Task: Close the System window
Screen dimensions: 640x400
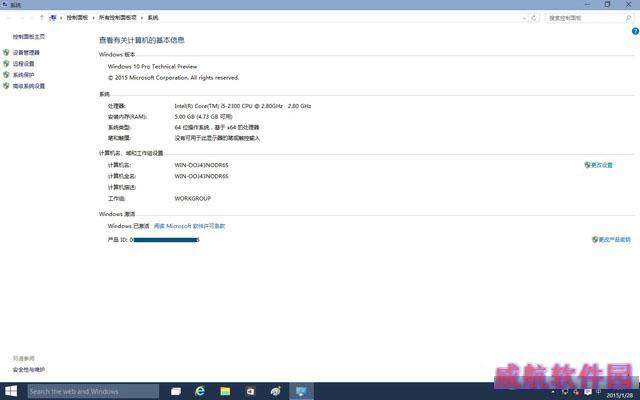Action: click(629, 4)
